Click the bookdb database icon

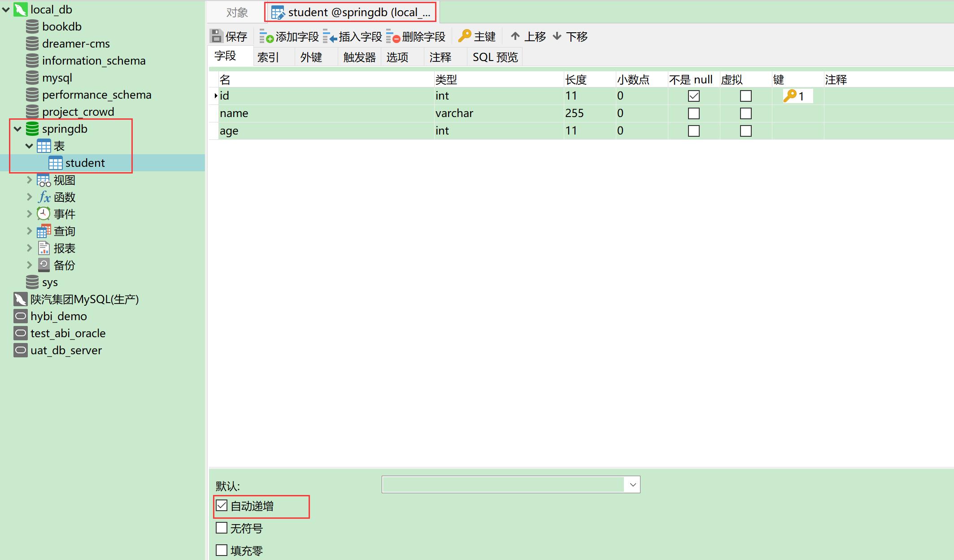click(x=32, y=26)
